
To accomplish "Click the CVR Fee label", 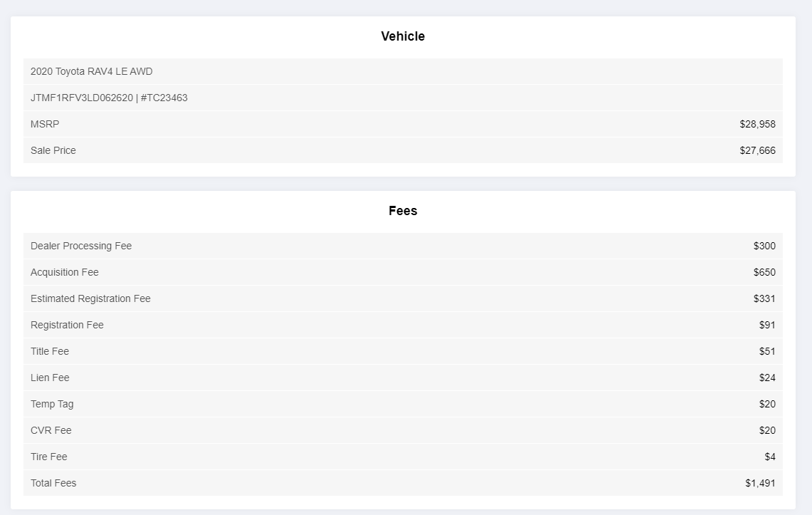I will pyautogui.click(x=51, y=430).
